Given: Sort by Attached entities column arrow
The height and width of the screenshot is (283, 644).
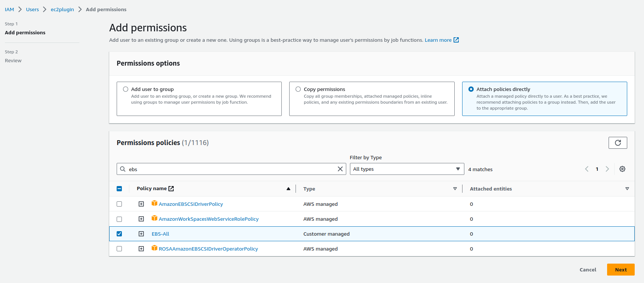Looking at the screenshot, I should click(627, 189).
